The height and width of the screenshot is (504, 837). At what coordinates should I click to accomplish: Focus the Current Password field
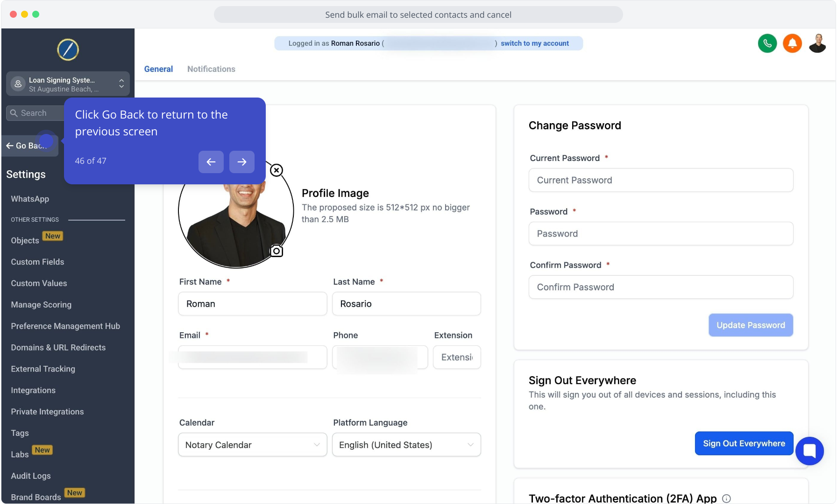661,180
